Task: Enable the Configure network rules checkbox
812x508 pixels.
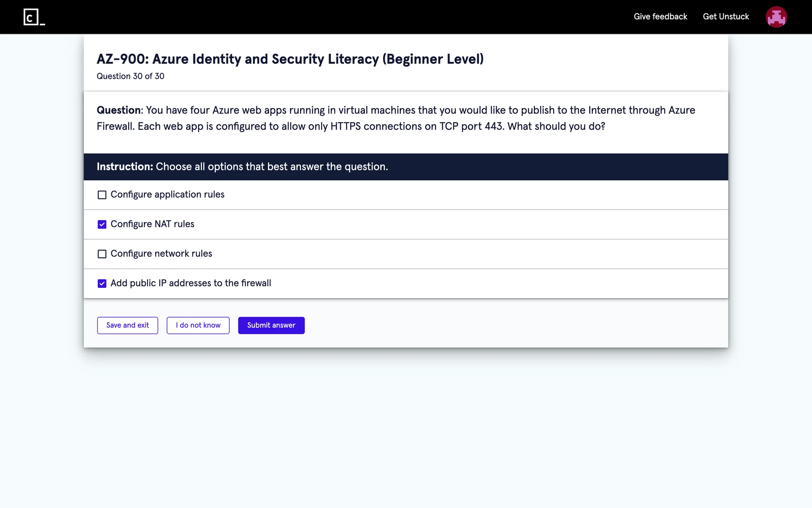Action: (x=102, y=254)
